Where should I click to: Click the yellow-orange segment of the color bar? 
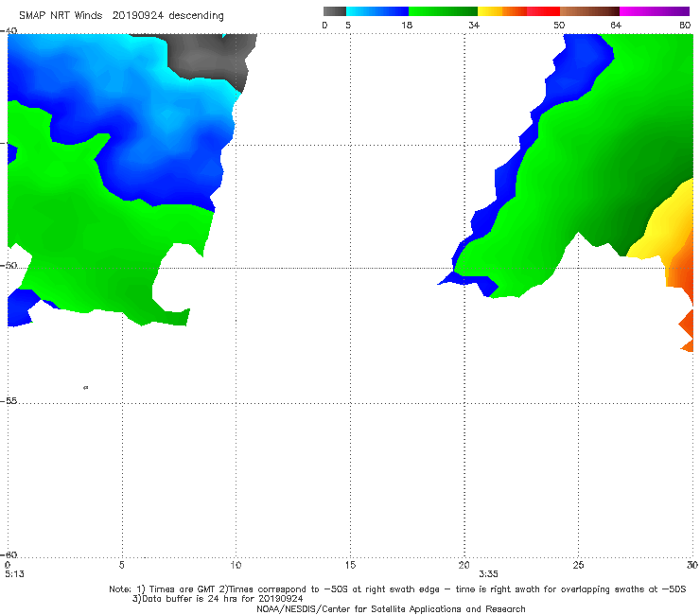501,11
